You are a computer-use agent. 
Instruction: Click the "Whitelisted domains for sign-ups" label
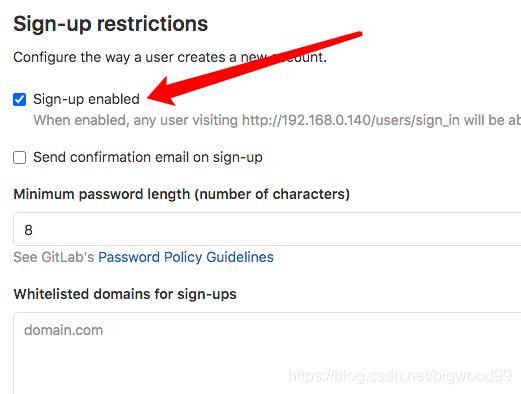click(125, 294)
